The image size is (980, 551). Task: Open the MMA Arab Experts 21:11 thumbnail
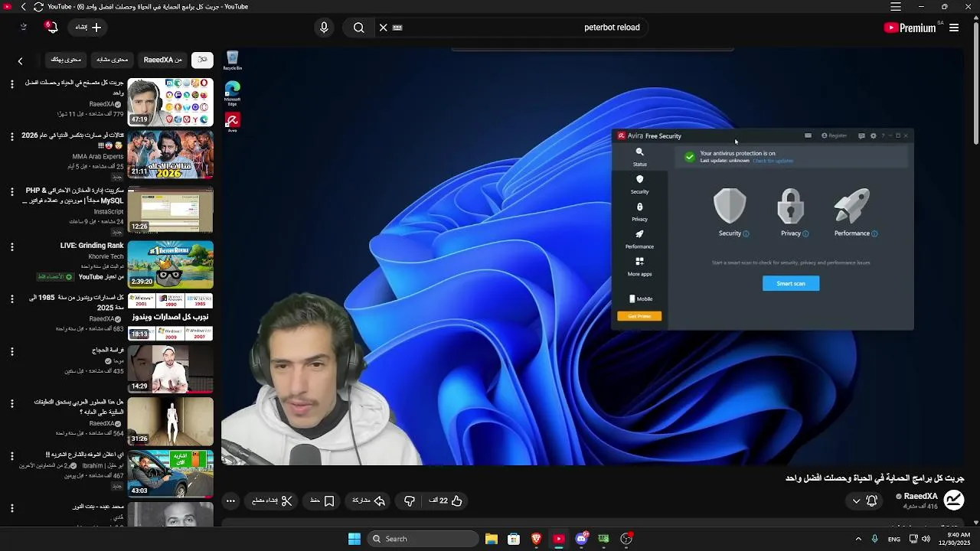[x=170, y=155]
